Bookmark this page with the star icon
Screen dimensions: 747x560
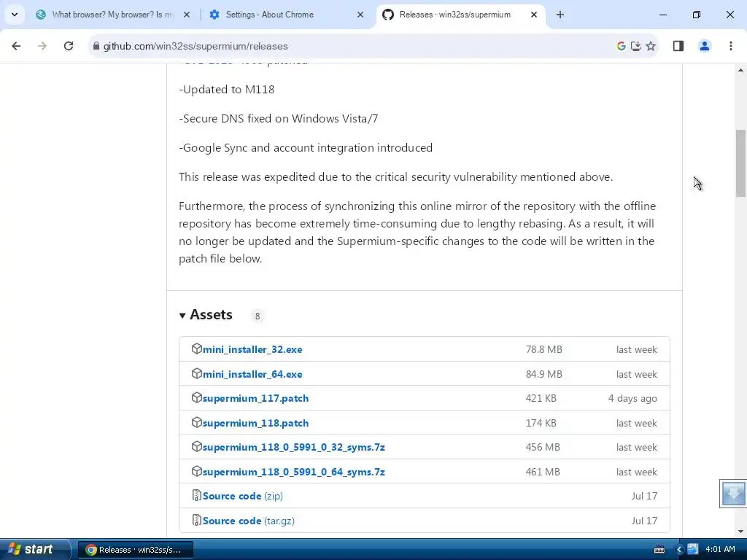pyautogui.click(x=651, y=46)
